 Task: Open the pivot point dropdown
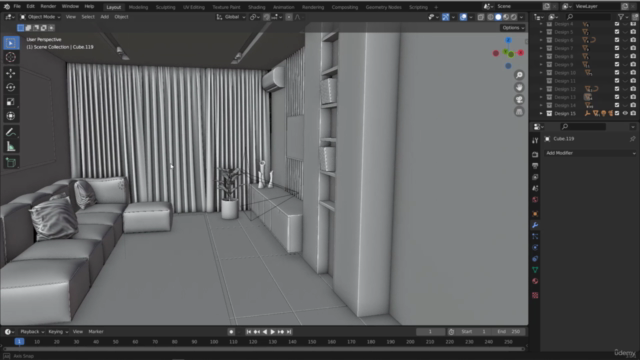coord(255,17)
